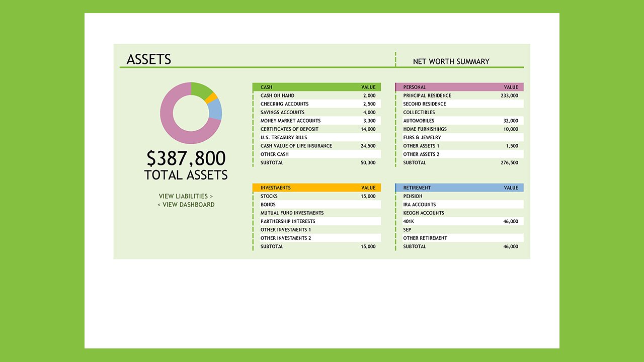The height and width of the screenshot is (362, 644).
Task: Click the INVESTMENTS section header
Action: pyautogui.click(x=316, y=187)
